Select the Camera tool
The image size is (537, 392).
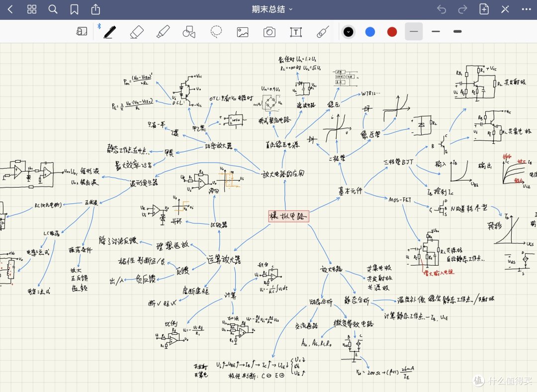pyautogui.click(x=269, y=32)
